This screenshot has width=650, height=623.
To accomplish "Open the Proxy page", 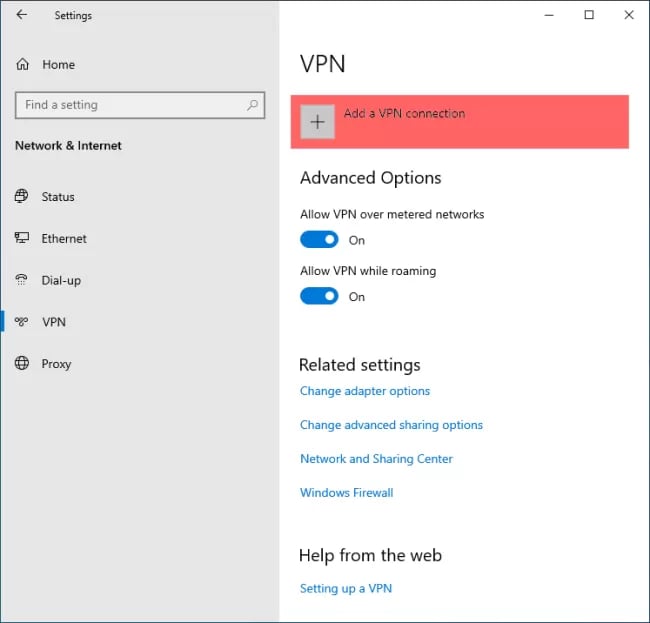I will [x=56, y=364].
